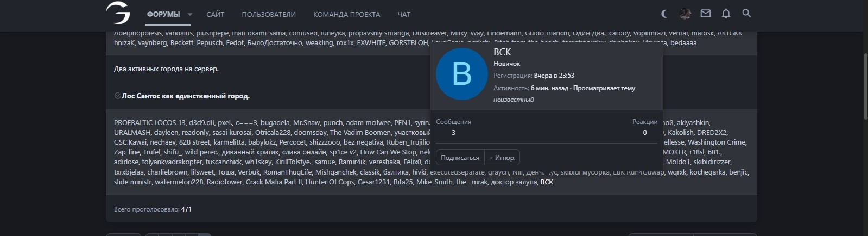The height and width of the screenshot is (236, 868).
Task: Click the large BCK avatar in the popup
Action: tap(461, 74)
